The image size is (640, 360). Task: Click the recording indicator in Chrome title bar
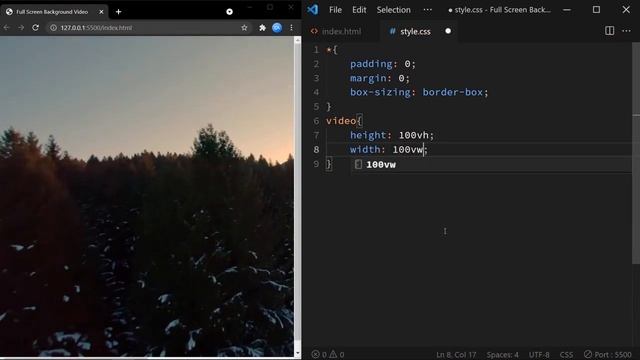(x=229, y=12)
